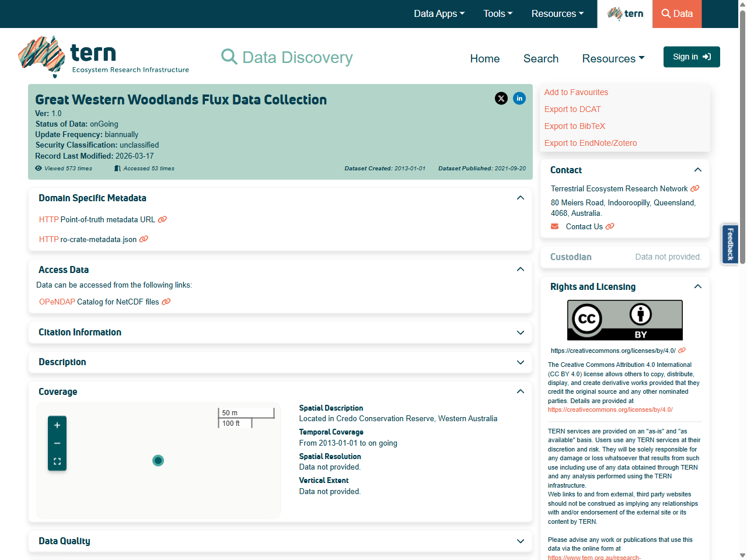The width and height of the screenshot is (747, 560).
Task: Open HTTP ro-crate-metadata.json link
Action: (88, 239)
